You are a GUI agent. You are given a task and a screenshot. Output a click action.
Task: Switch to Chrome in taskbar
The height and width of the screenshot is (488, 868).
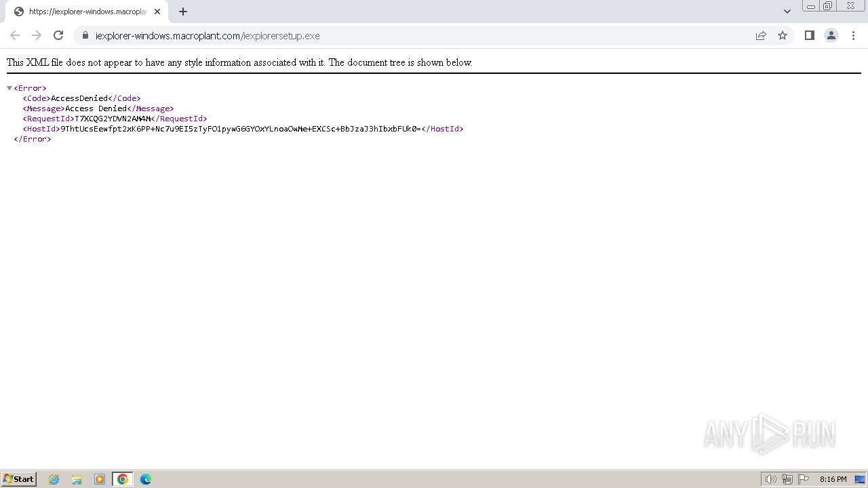123,479
